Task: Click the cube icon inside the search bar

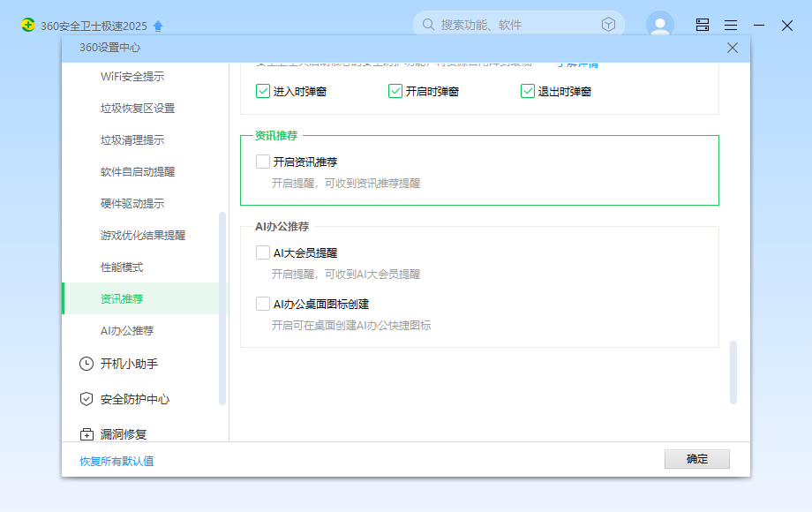Action: click(607, 24)
